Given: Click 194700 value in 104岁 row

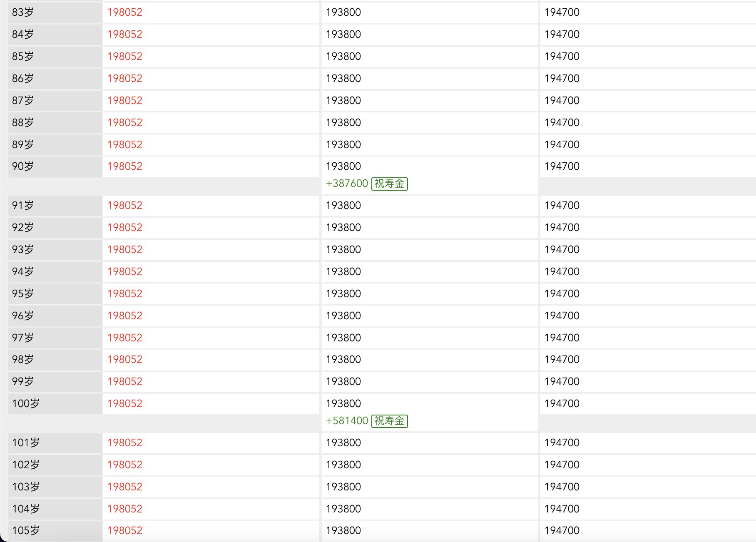Looking at the screenshot, I should (562, 509).
